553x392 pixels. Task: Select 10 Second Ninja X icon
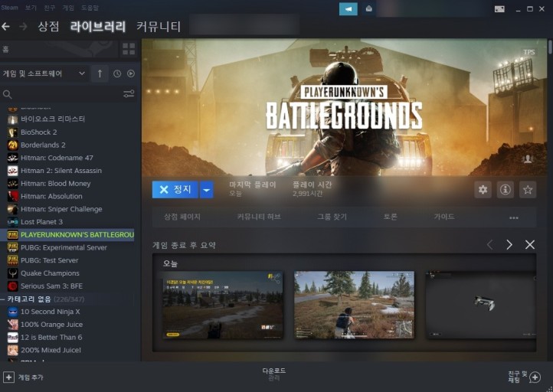[13, 312]
